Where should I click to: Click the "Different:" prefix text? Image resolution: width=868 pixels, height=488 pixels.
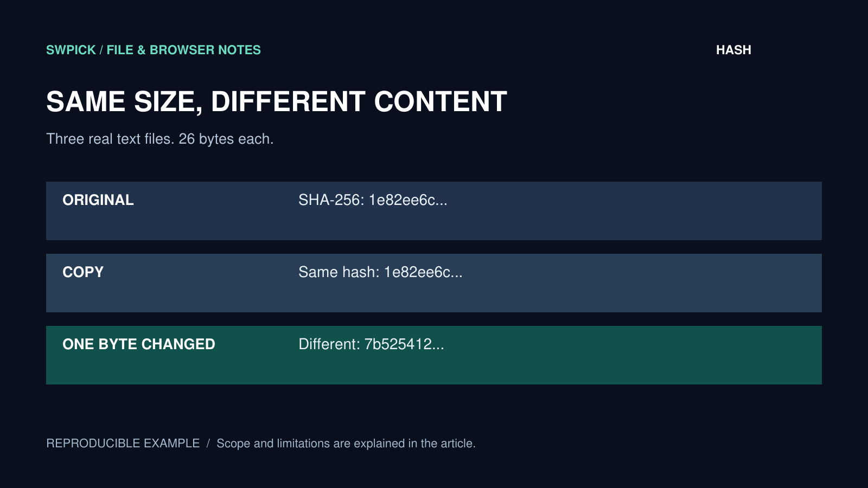pos(329,344)
